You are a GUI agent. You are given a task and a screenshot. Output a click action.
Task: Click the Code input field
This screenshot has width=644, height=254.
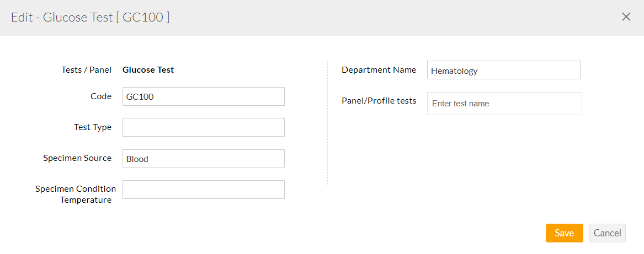coord(203,96)
